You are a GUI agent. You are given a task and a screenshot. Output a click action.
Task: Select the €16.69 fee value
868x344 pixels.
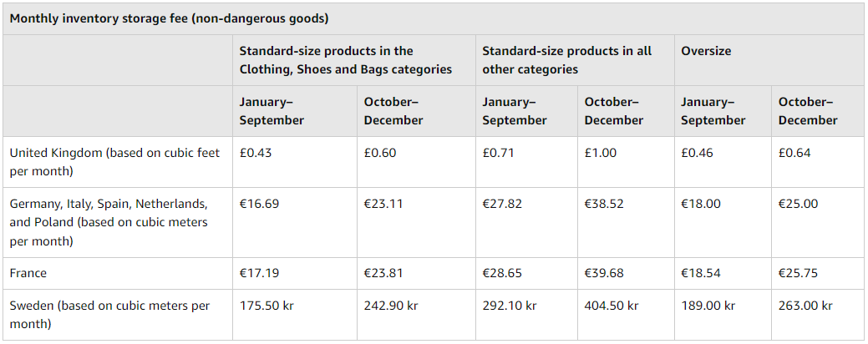click(259, 204)
